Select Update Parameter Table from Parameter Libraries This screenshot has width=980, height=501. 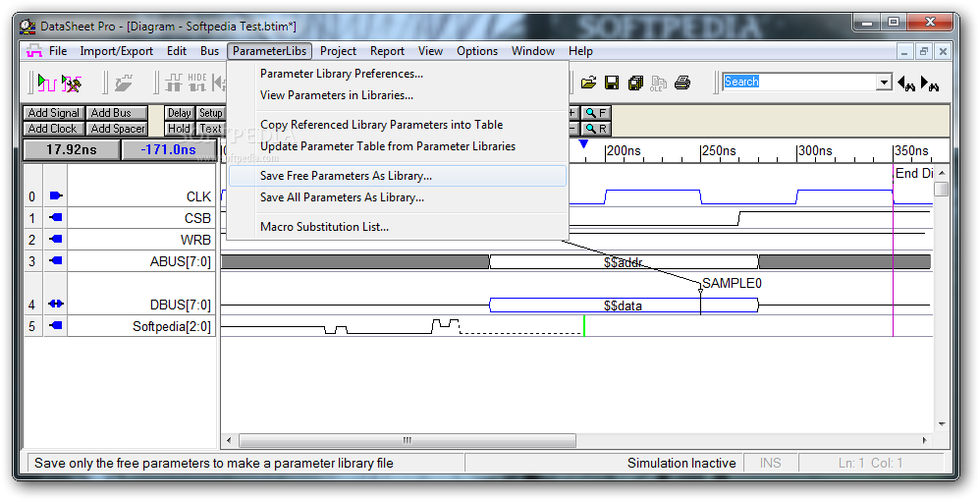point(398,145)
